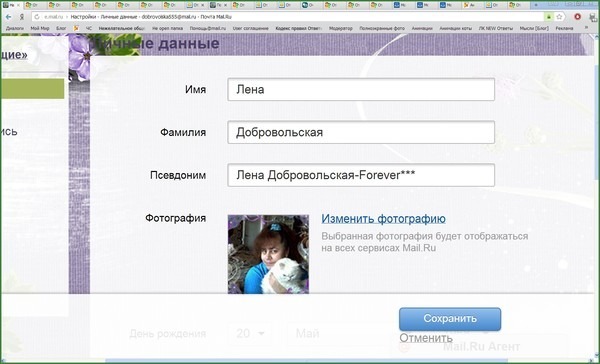The height and width of the screenshot is (364, 600).
Task: Click the Сохранить button
Action: coord(450,319)
